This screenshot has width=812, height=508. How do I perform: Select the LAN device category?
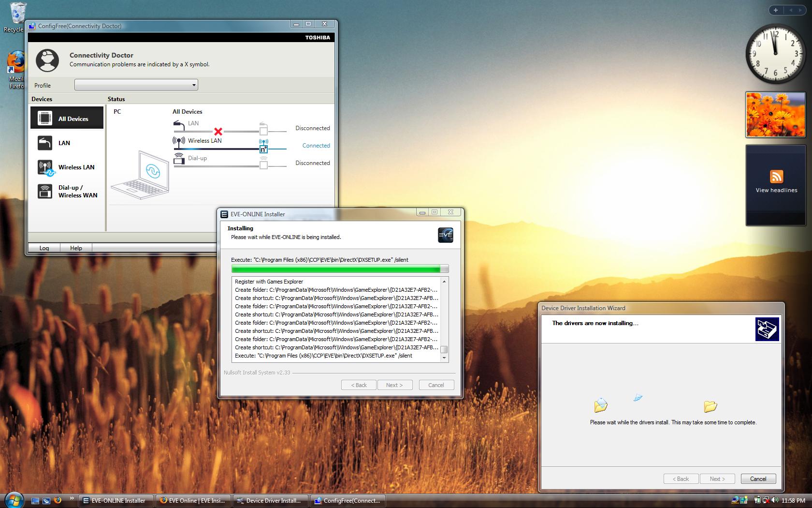pos(67,143)
